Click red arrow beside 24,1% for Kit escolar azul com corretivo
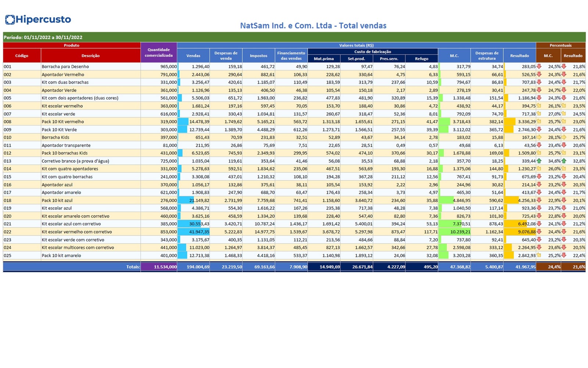This screenshot has height=368, width=588. tap(539, 224)
